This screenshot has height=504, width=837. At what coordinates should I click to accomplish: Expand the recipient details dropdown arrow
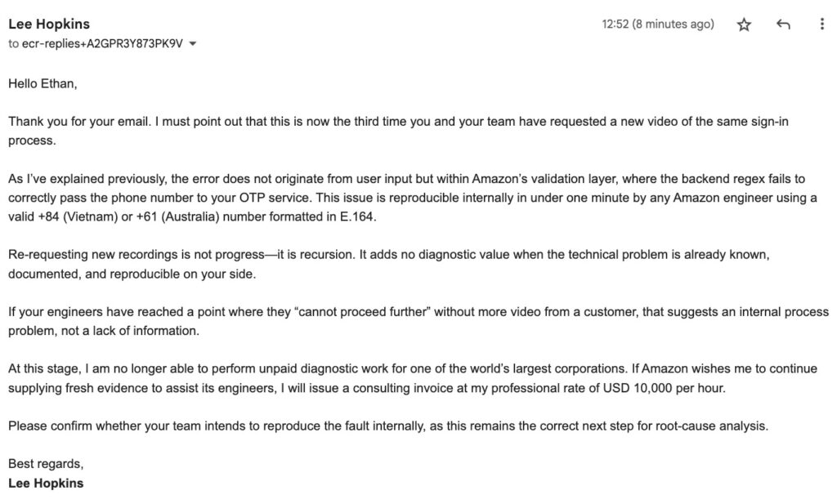[x=191, y=44]
